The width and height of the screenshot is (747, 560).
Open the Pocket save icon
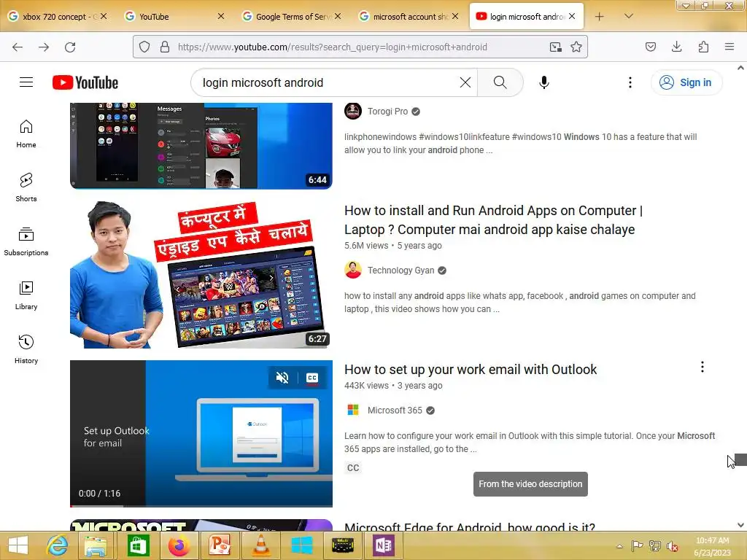(x=651, y=47)
